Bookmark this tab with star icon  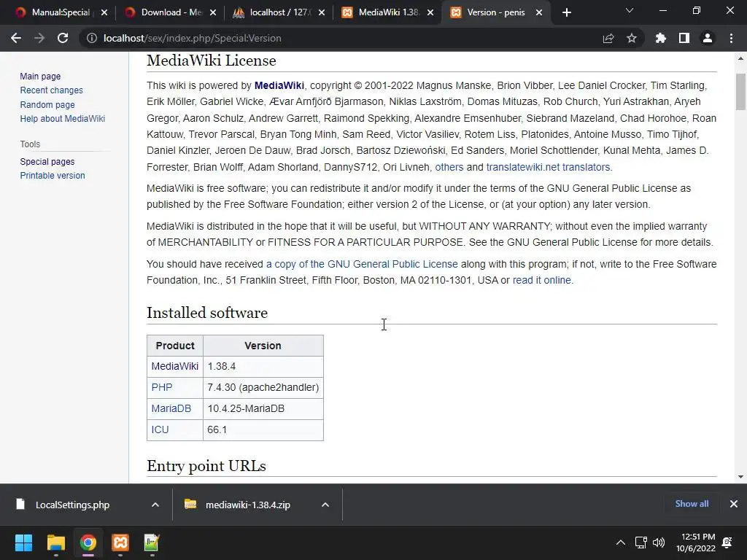632,38
